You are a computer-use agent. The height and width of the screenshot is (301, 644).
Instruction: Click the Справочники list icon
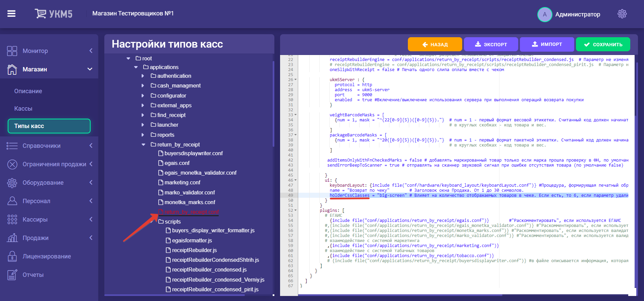[x=12, y=146]
